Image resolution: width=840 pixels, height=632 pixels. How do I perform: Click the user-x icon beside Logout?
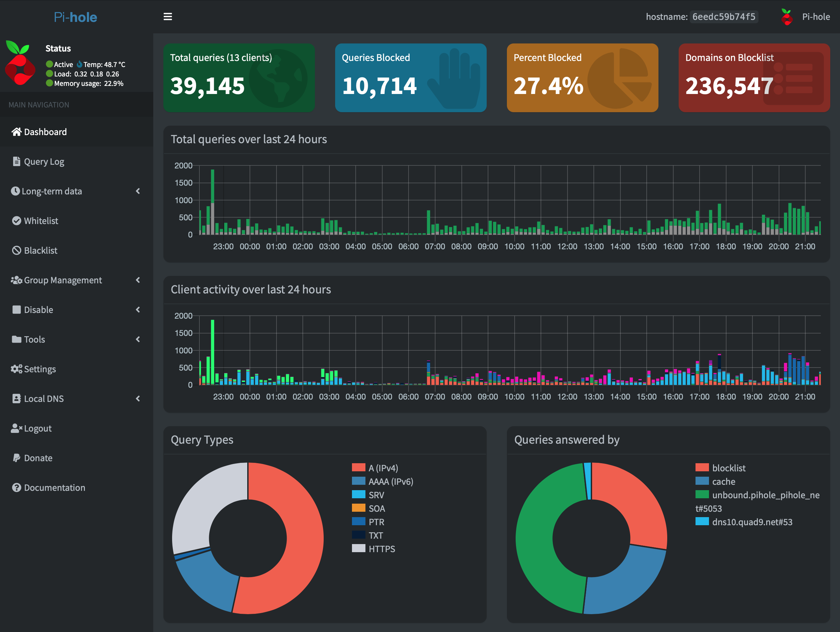[x=16, y=428]
